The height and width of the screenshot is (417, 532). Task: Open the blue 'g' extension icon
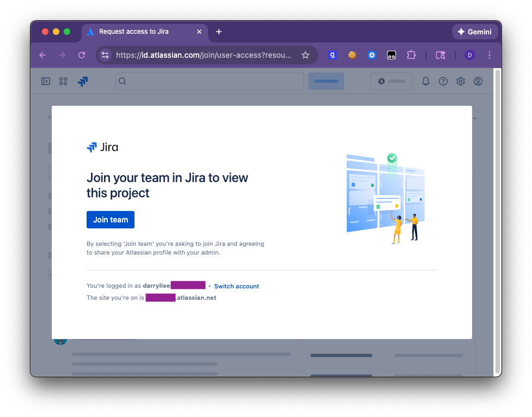coord(333,55)
